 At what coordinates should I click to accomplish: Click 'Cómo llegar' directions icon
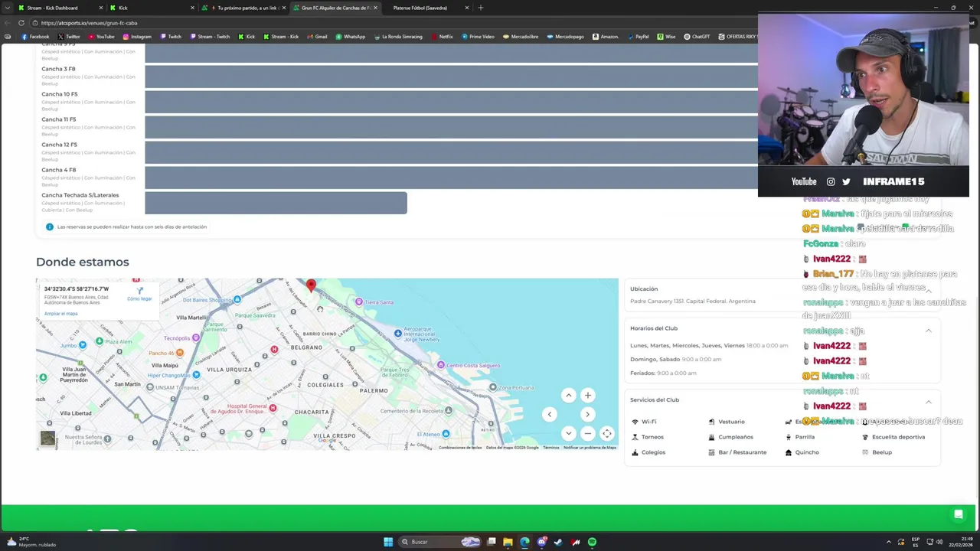tap(139, 290)
